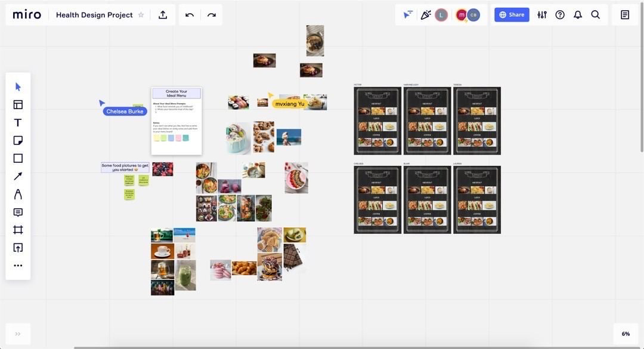644x349 pixels.
Task: Open board settings sliders icon
Action: pyautogui.click(x=542, y=15)
